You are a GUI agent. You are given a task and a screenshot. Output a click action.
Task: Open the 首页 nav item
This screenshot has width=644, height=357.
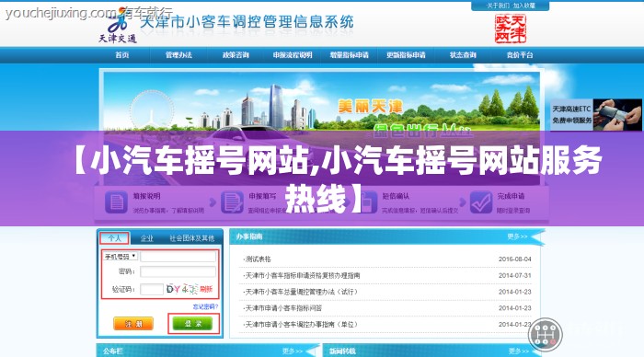(x=122, y=55)
